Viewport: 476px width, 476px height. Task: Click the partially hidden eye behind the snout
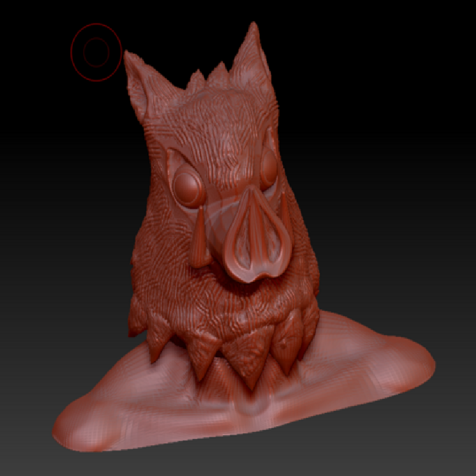click(x=268, y=170)
